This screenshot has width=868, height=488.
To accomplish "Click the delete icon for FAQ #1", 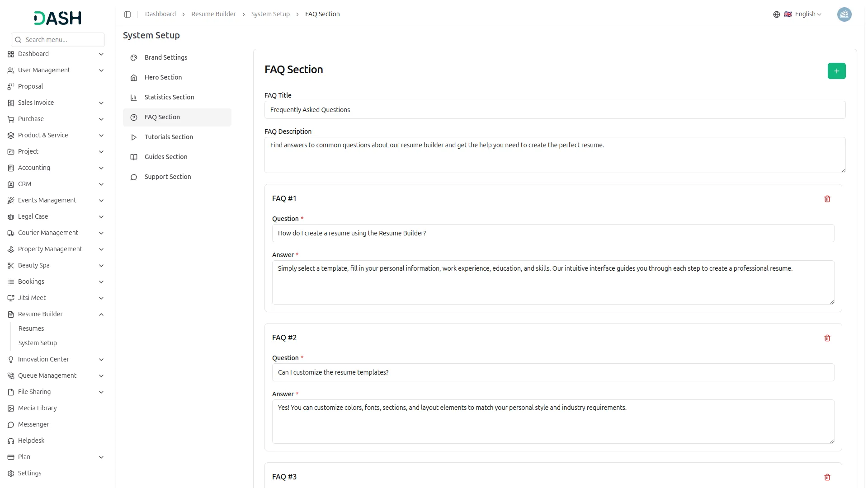I will 827,199.
